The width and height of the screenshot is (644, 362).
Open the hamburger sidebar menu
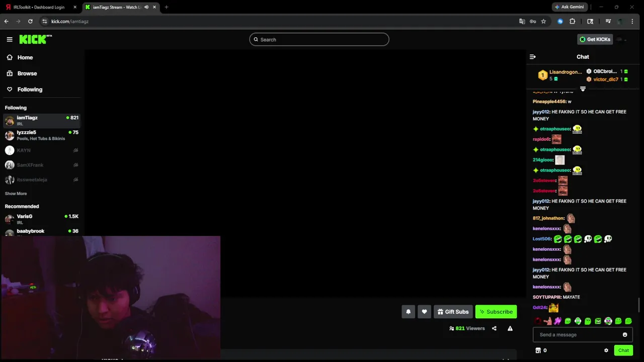pyautogui.click(x=10, y=39)
